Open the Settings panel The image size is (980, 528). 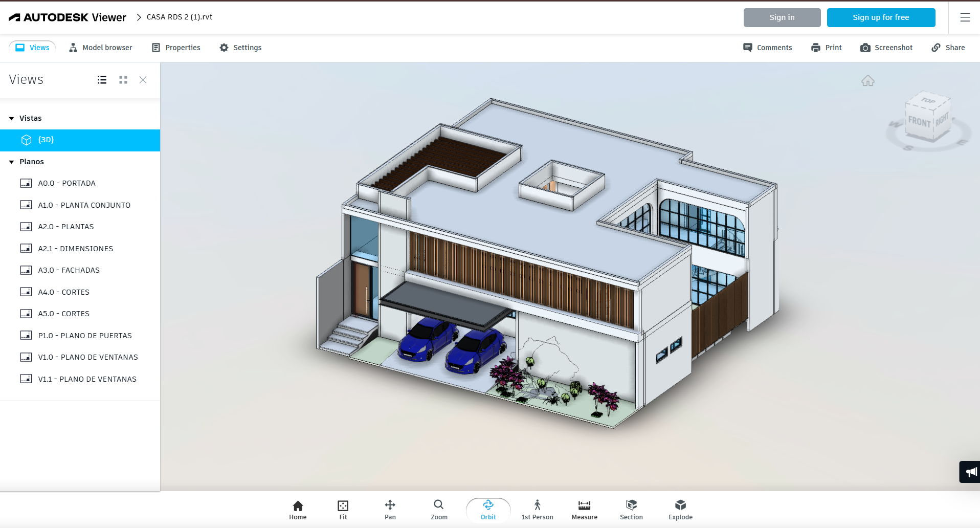coord(240,48)
